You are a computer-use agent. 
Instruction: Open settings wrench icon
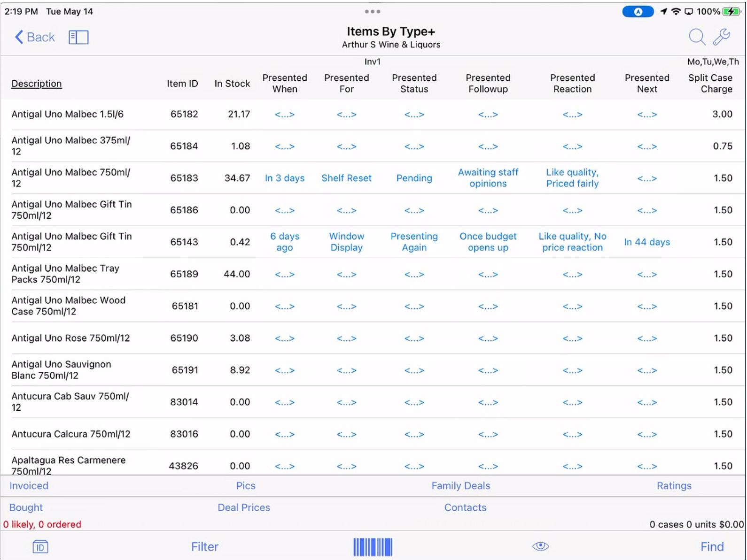point(722,37)
